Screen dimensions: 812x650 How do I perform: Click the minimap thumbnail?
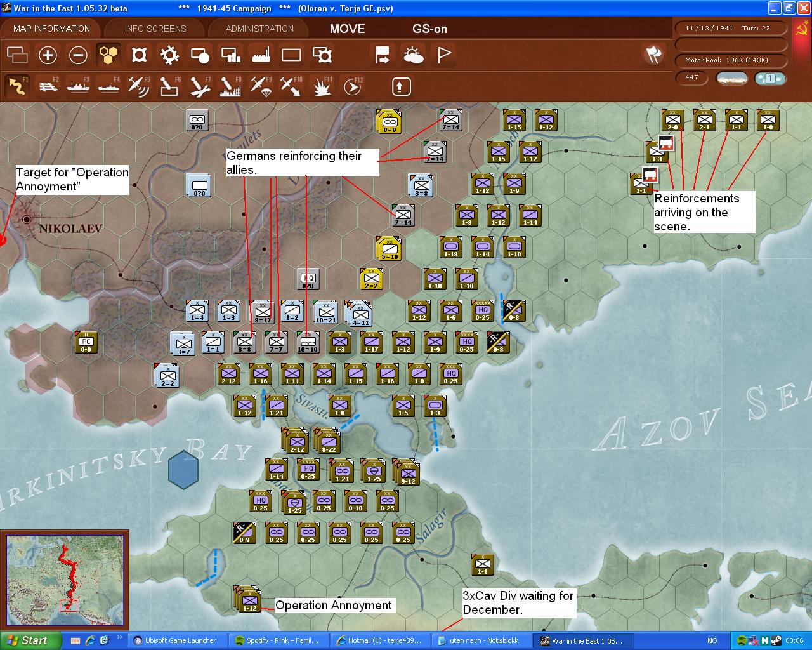pos(65,580)
